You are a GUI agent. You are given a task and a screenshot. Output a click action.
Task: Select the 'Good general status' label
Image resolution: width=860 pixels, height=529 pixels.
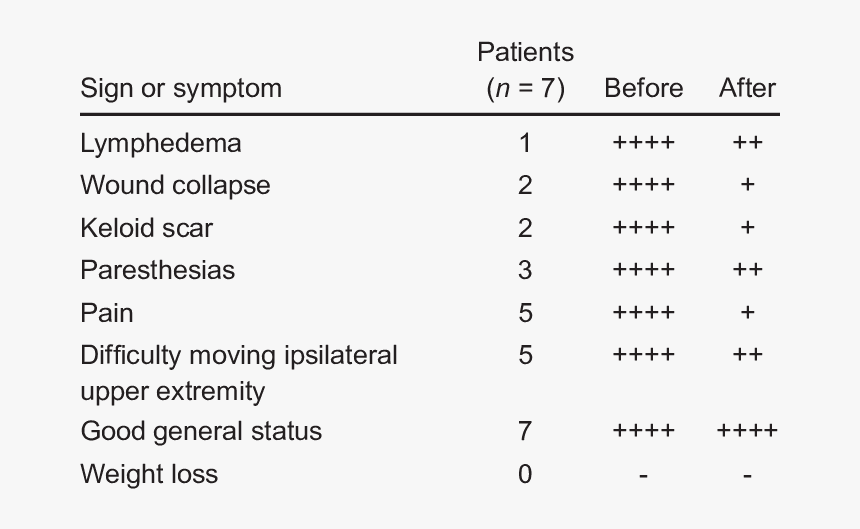[201, 432]
